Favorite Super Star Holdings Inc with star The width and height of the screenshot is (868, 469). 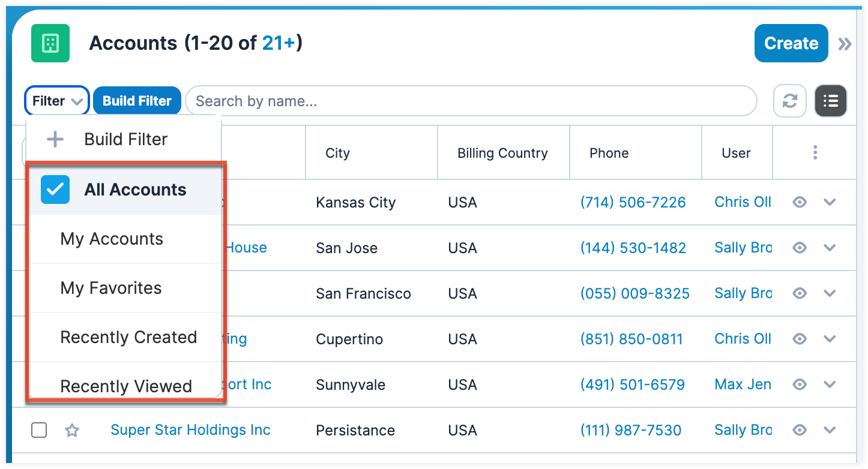(72, 430)
